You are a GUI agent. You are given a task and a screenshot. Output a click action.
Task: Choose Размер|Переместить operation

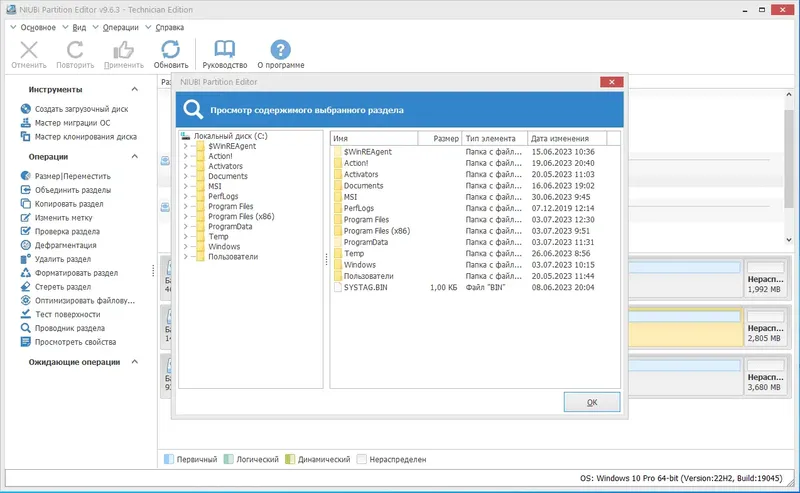65,176
